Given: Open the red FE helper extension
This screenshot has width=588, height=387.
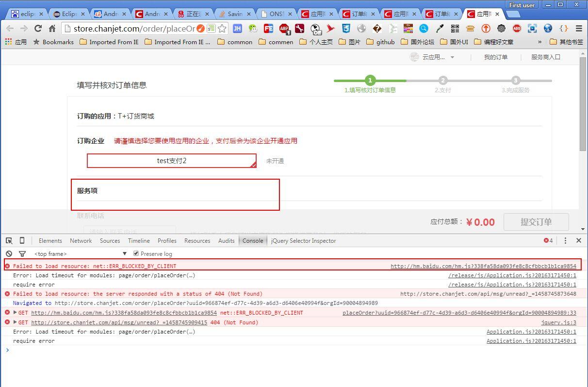Looking at the screenshot, I should click(268, 28).
